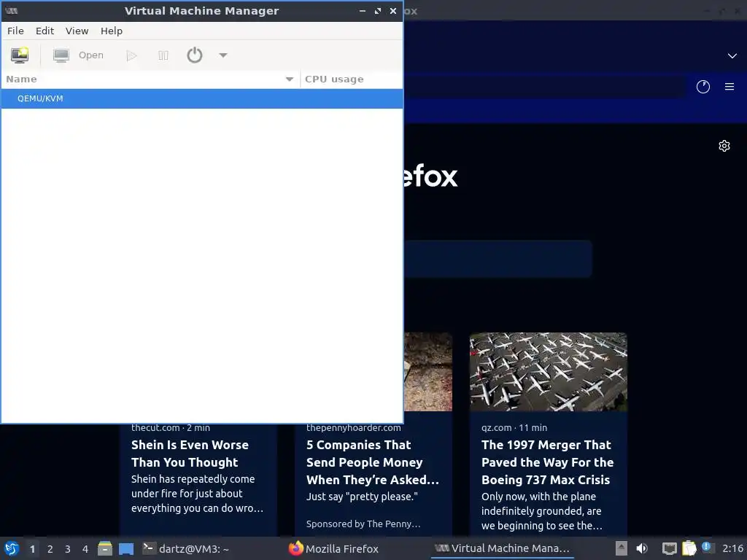Open Shein Is Even Worse article
Image resolution: width=747 pixels, height=560 pixels.
(190, 454)
